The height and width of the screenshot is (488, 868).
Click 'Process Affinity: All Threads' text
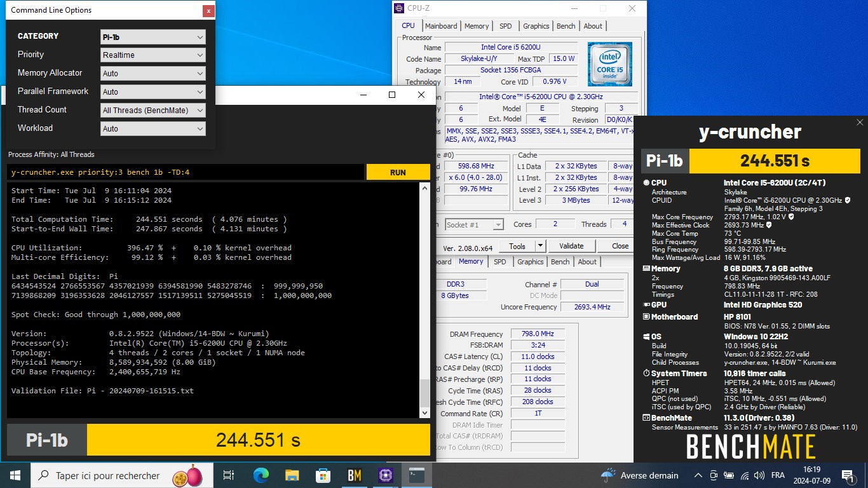51,154
